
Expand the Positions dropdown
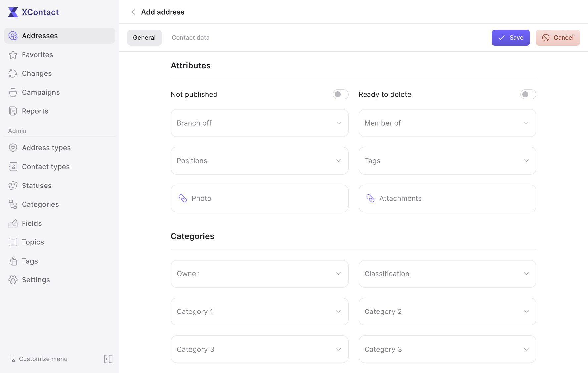click(x=260, y=161)
